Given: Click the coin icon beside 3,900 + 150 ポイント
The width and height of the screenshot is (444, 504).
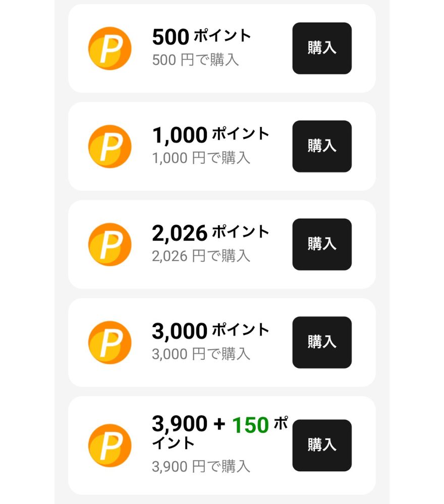Looking at the screenshot, I should 109,446.
